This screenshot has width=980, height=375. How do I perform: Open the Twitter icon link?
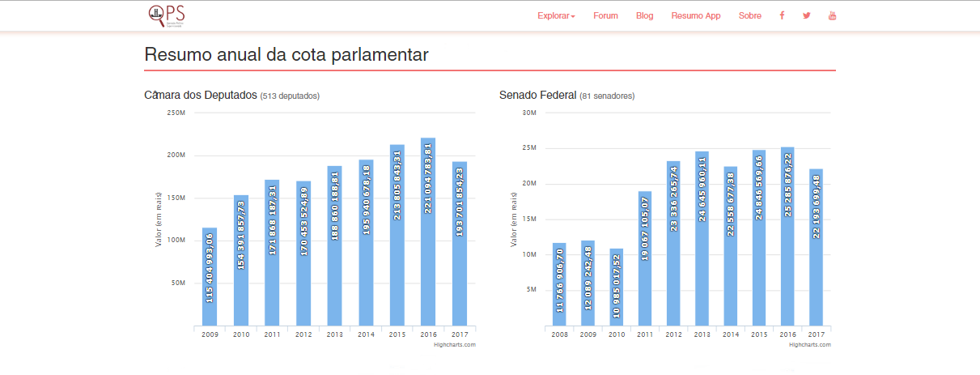pyautogui.click(x=807, y=15)
